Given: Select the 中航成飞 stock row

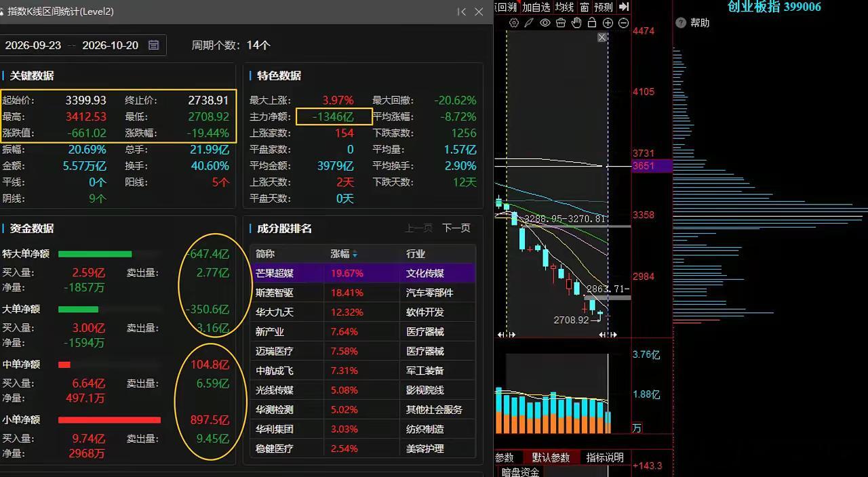Looking at the screenshot, I should click(363, 371).
